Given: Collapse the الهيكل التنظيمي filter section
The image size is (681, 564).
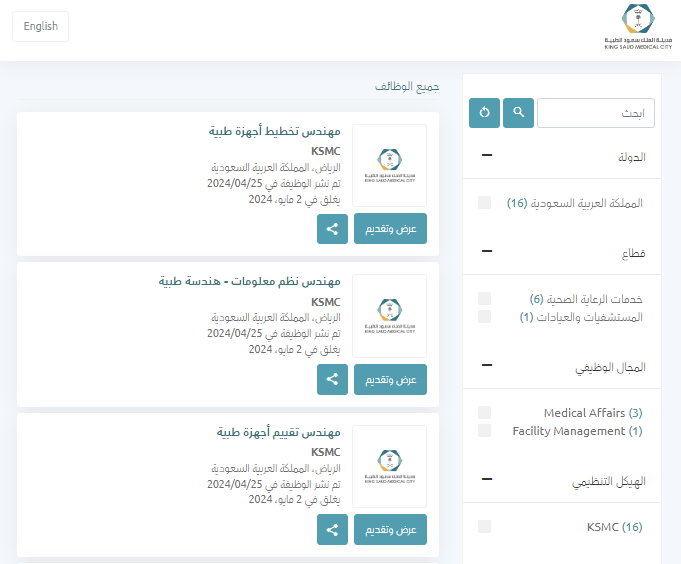Looking at the screenshot, I should [486, 480].
